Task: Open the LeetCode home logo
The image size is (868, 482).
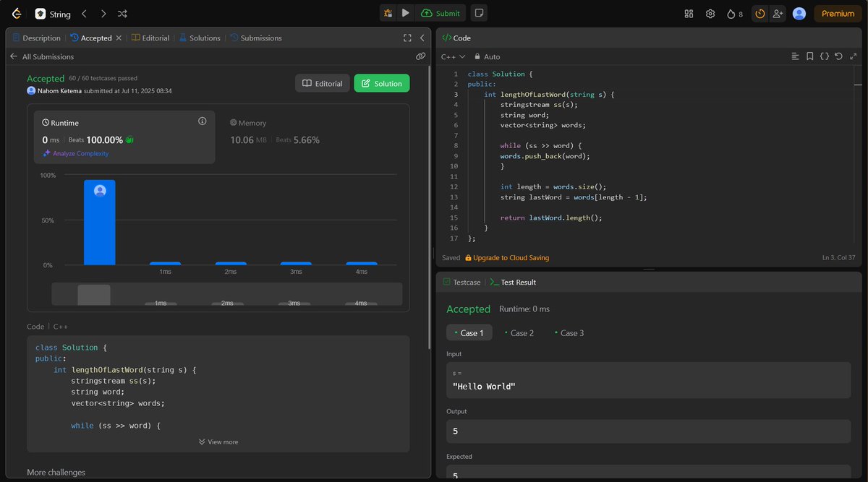Action: [17, 13]
